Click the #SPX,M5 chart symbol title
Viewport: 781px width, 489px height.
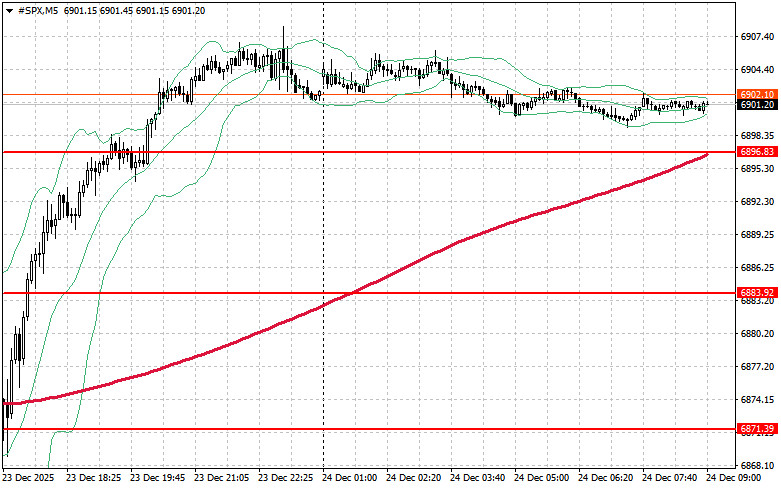coord(40,9)
